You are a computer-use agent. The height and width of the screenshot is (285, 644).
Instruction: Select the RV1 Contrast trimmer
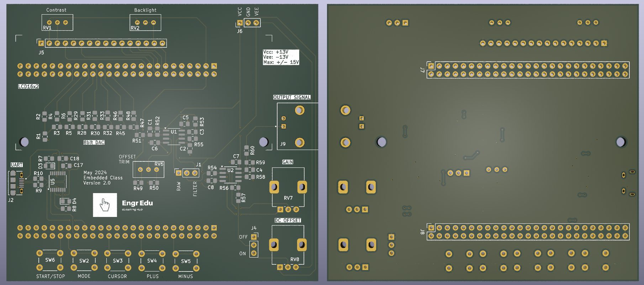click(57, 22)
